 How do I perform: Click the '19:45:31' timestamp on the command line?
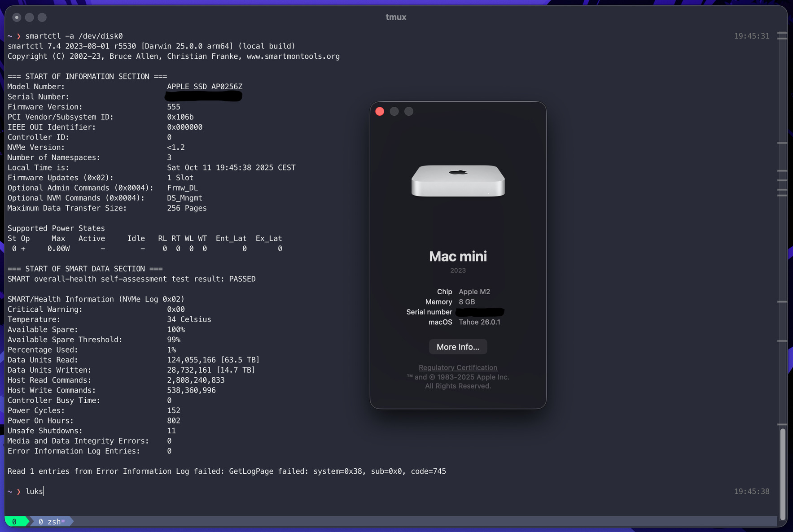tap(752, 36)
